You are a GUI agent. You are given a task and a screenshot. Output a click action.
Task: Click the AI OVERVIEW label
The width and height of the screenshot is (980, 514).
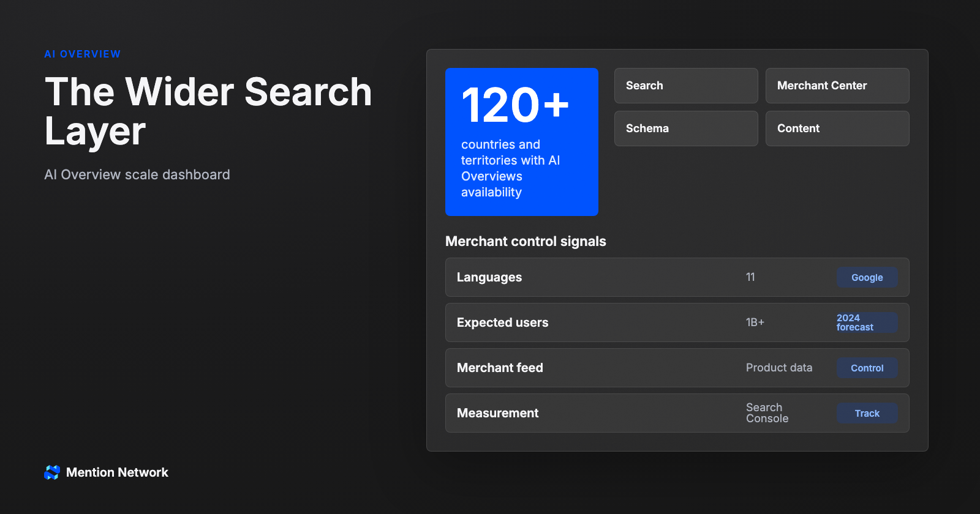click(x=83, y=54)
